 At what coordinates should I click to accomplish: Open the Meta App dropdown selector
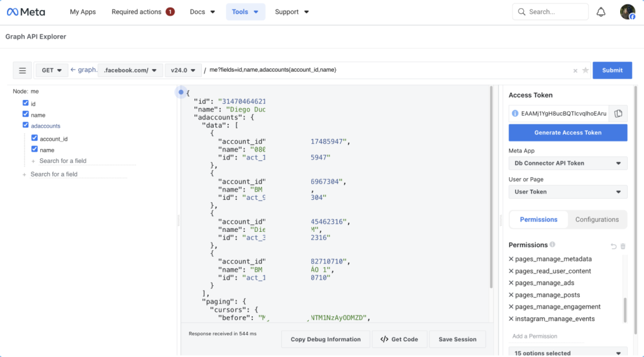567,163
